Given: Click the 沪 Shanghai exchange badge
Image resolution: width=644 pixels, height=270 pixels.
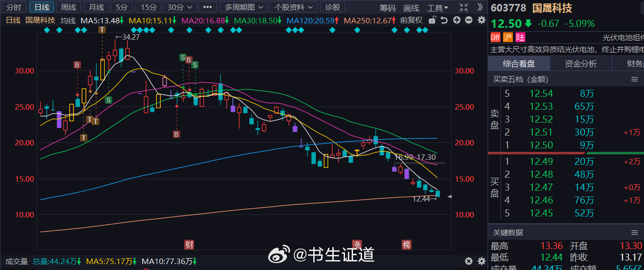Looking at the screenshot, I should point(507,38).
